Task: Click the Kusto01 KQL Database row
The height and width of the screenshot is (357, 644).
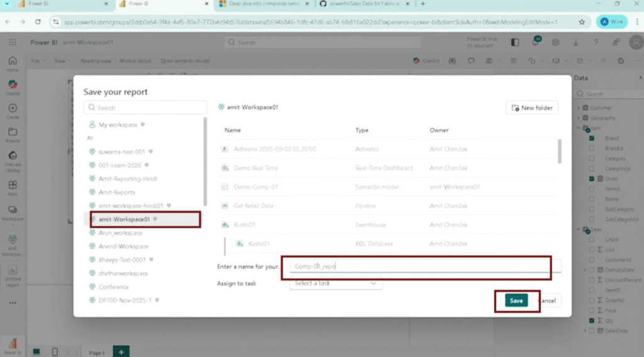Action: pyautogui.click(x=387, y=244)
